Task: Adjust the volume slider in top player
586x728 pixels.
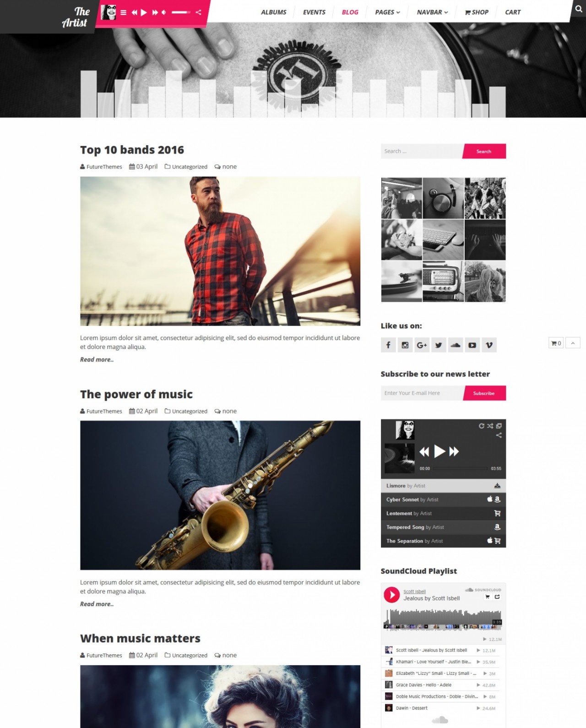Action: point(181,12)
